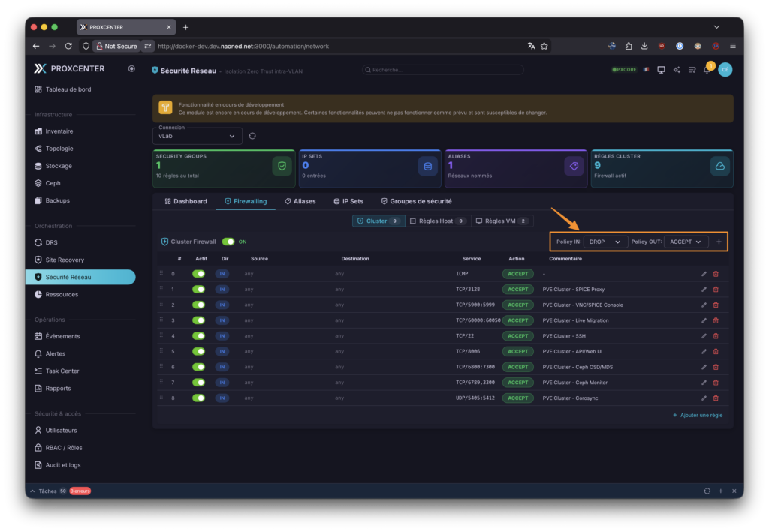769x532 pixels.
Task: Switch to the Aliases tab
Action: point(300,201)
